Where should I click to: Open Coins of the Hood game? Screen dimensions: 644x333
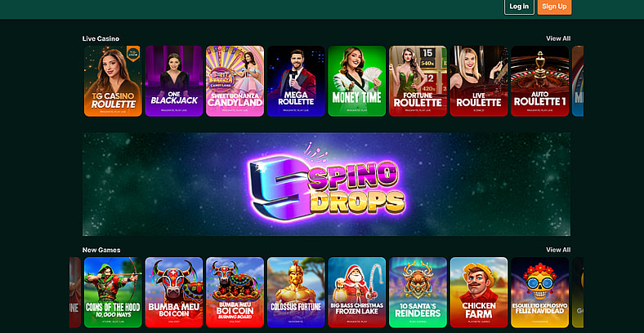(113, 292)
